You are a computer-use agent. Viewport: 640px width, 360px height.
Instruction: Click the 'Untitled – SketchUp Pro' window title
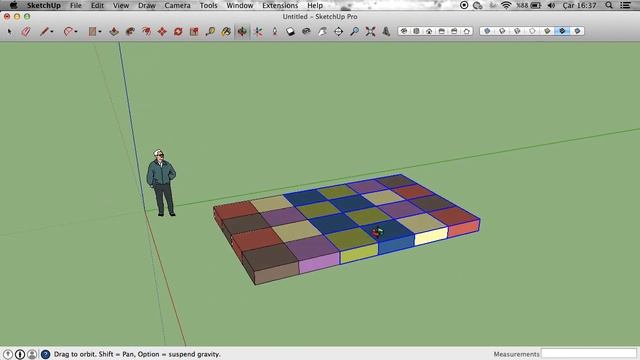(320, 17)
